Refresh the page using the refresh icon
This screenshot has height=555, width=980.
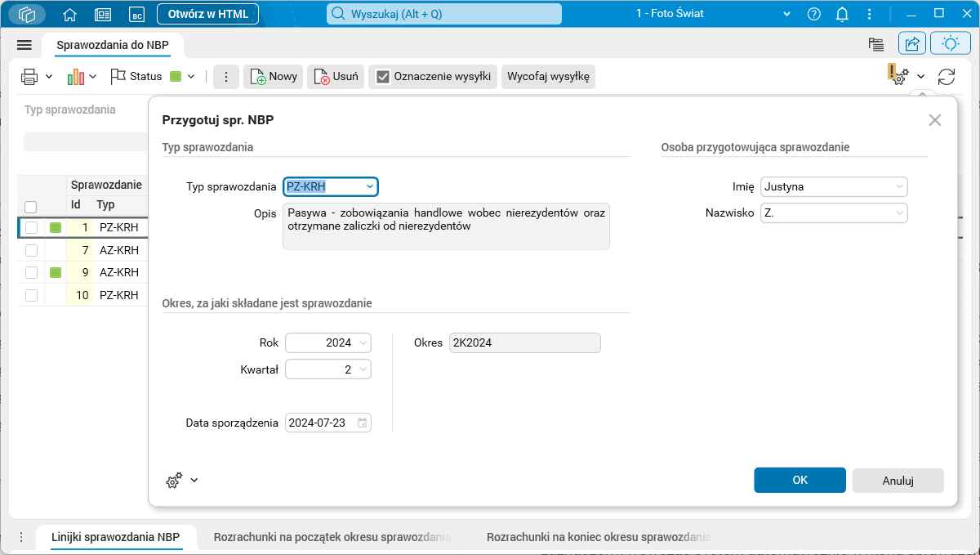[947, 76]
